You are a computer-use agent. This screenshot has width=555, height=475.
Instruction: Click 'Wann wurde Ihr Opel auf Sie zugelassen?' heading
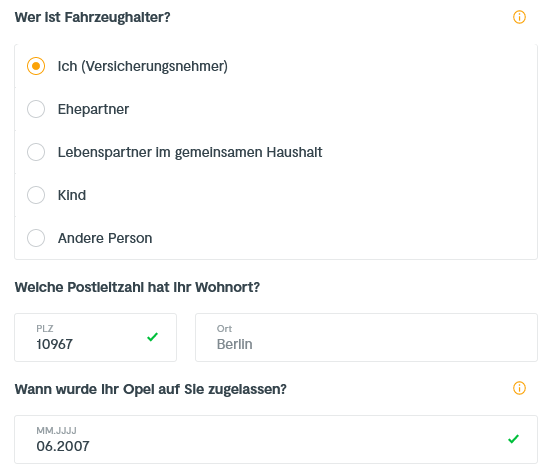point(151,389)
